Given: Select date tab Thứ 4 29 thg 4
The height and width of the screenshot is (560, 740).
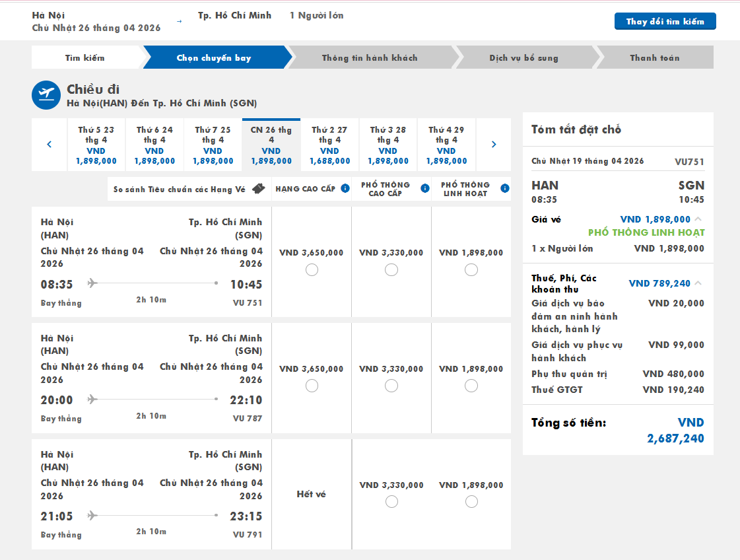Looking at the screenshot, I should click(x=446, y=145).
